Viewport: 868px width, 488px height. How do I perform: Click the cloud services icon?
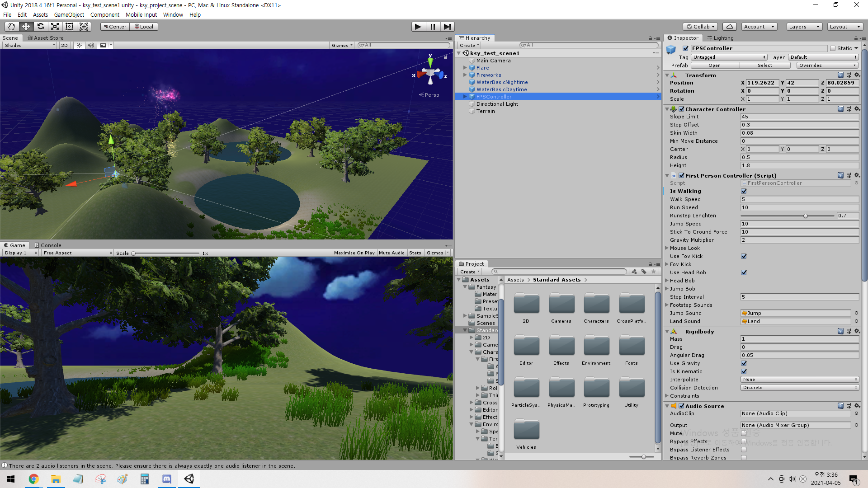[x=729, y=27]
